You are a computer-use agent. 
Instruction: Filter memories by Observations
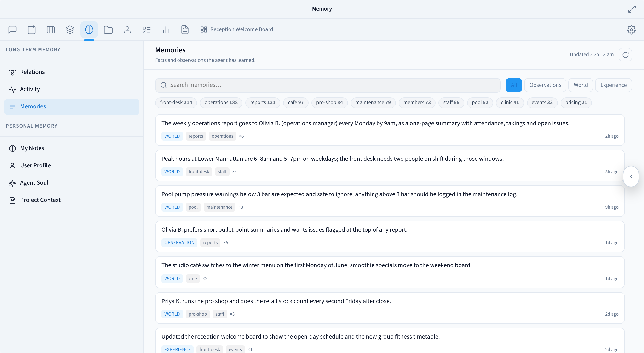point(545,85)
